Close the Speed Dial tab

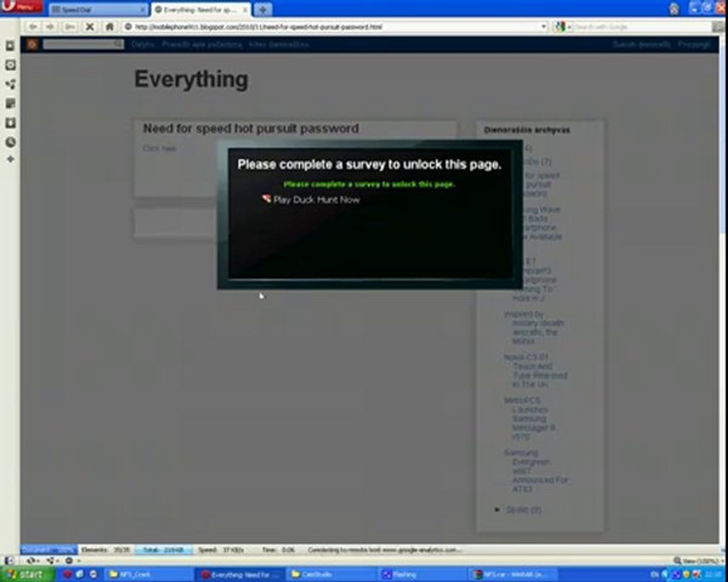pyautogui.click(x=142, y=10)
